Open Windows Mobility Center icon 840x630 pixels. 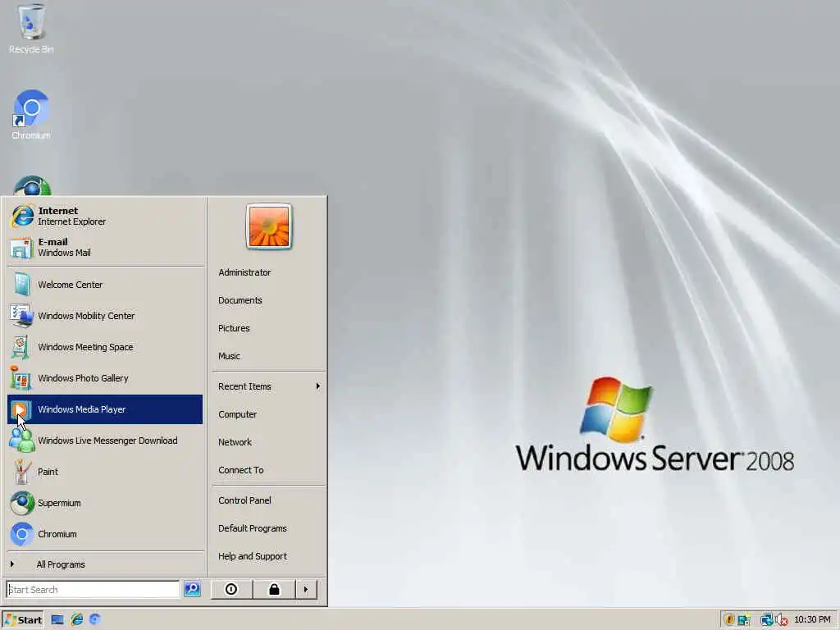pos(21,316)
